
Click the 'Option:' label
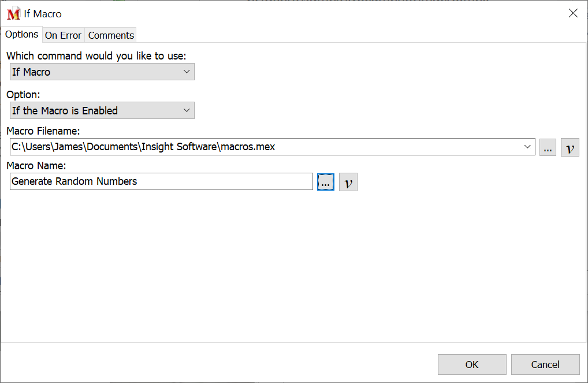click(x=23, y=95)
